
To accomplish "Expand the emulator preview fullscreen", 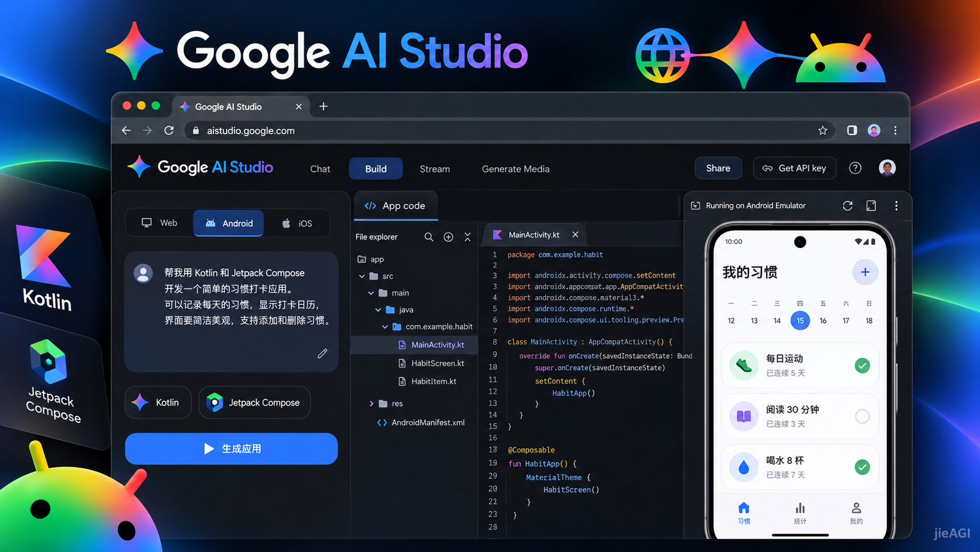I will point(871,205).
